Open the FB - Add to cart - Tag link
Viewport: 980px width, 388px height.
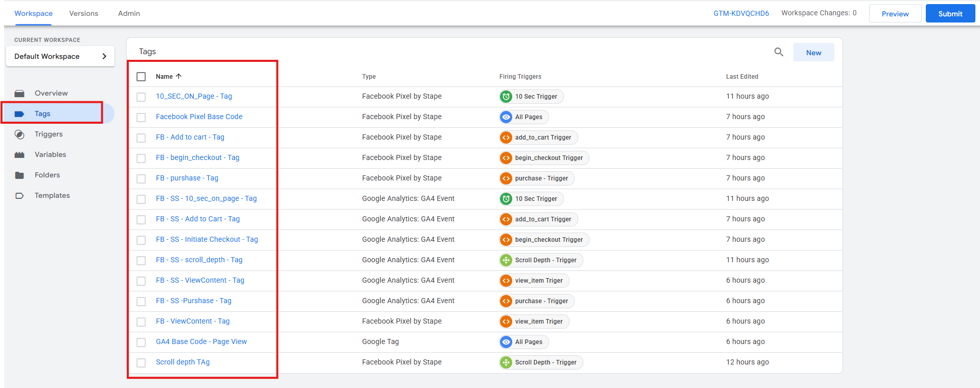[190, 137]
